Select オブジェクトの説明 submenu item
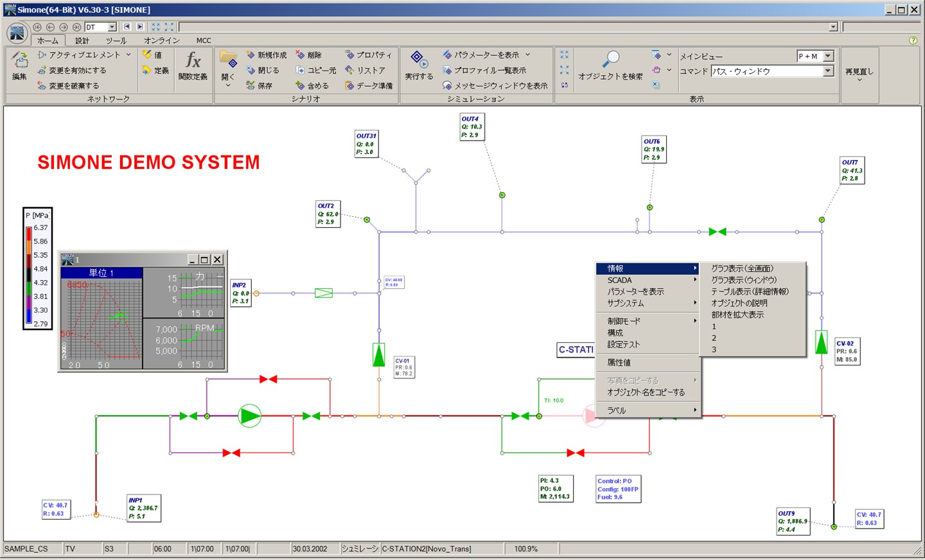Screen dimensions: 925x560 [752, 303]
